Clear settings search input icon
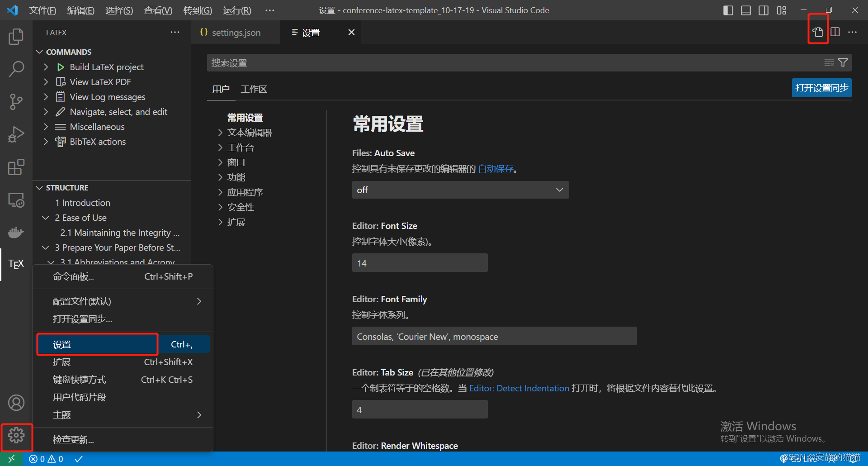Viewport: 868px width, 466px height. point(829,62)
